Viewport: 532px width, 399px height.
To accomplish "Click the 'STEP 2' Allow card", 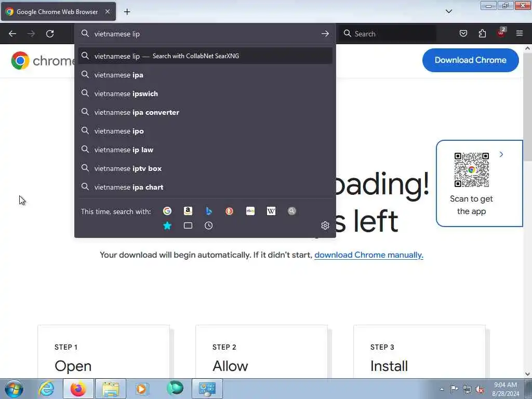I will point(262,352).
